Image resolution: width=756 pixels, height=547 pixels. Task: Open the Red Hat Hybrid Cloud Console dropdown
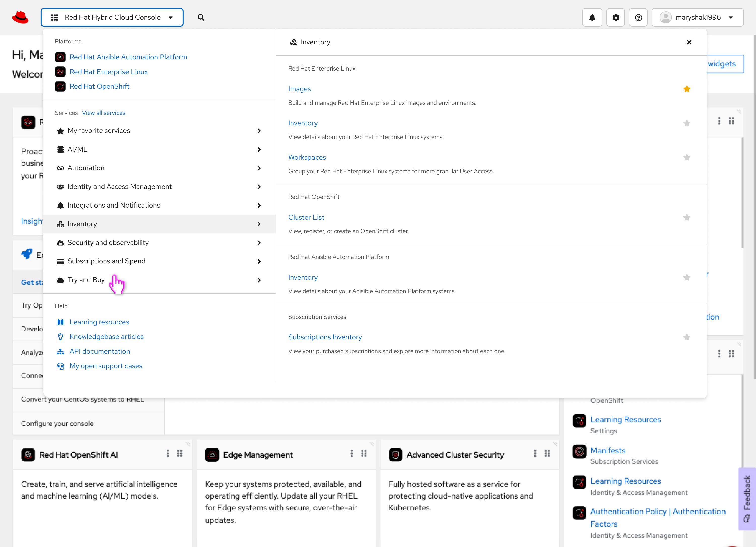pos(112,17)
